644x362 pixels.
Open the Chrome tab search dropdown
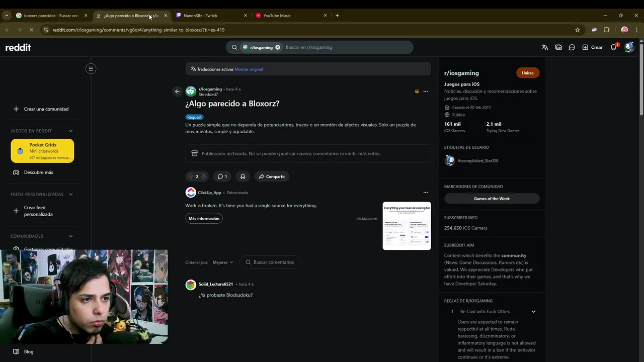(7, 16)
